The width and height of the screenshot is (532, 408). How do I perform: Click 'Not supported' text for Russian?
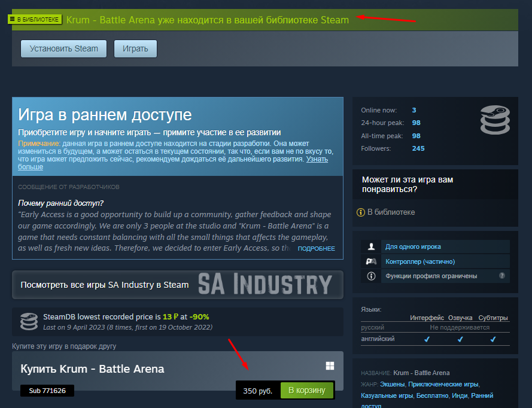coord(460,327)
